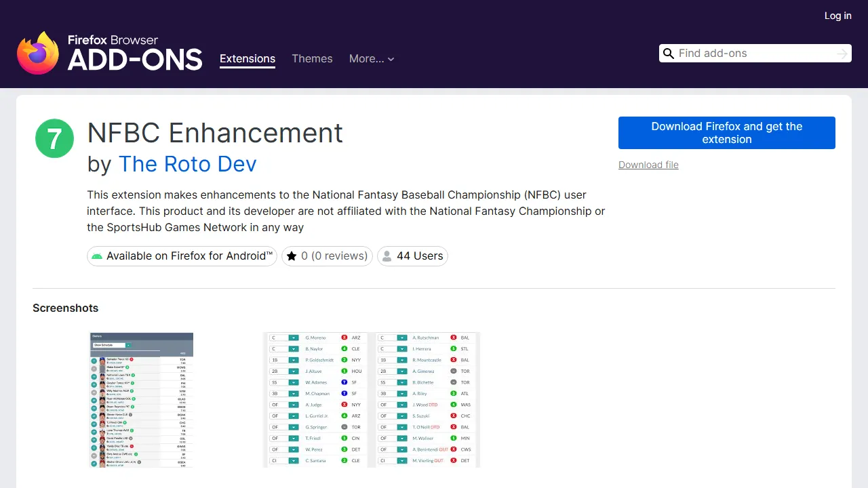Viewport: 868px width, 488px height.
Task: Click the Firefox flame logo icon
Action: [x=38, y=53]
